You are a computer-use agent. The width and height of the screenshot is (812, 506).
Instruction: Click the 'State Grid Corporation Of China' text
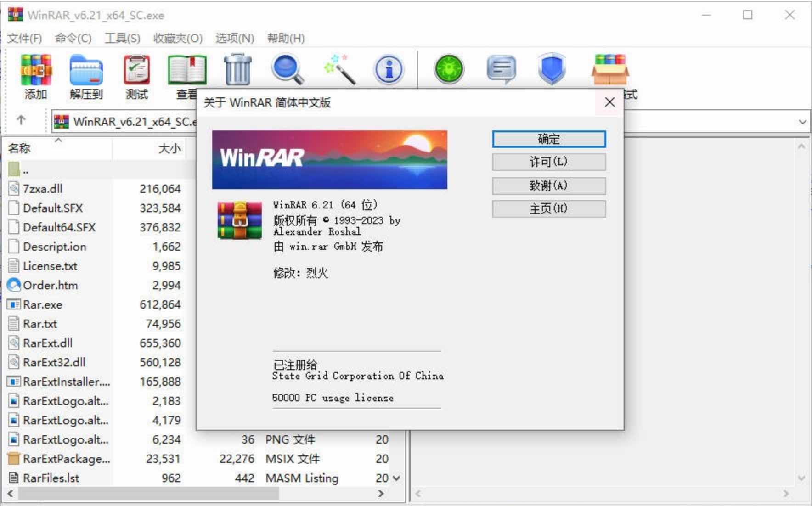point(358,376)
